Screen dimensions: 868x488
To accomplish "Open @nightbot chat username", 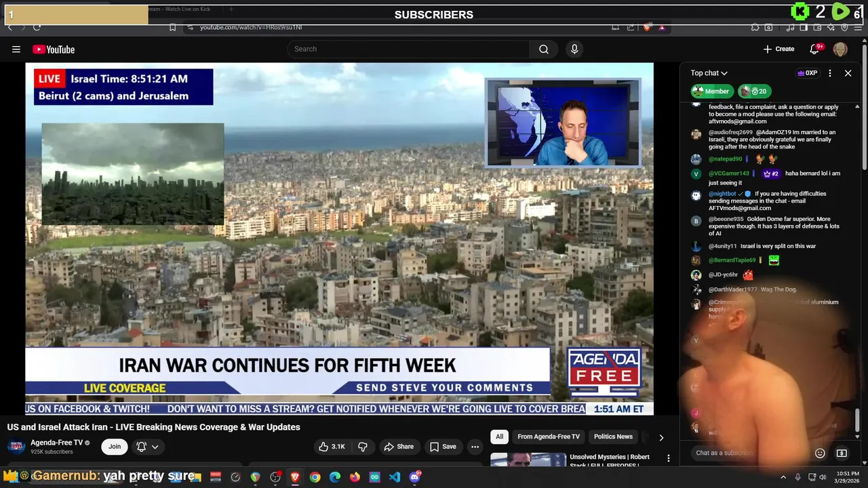I will pos(722,194).
